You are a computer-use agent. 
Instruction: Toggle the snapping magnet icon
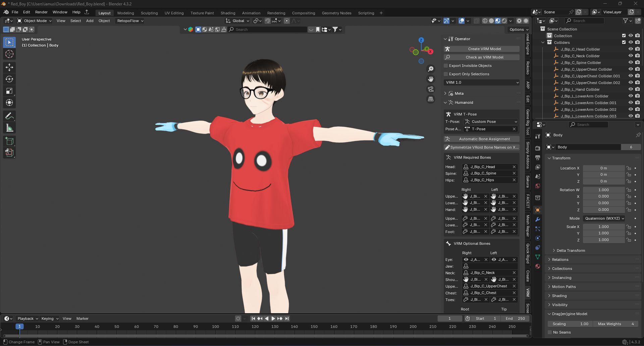[268, 21]
